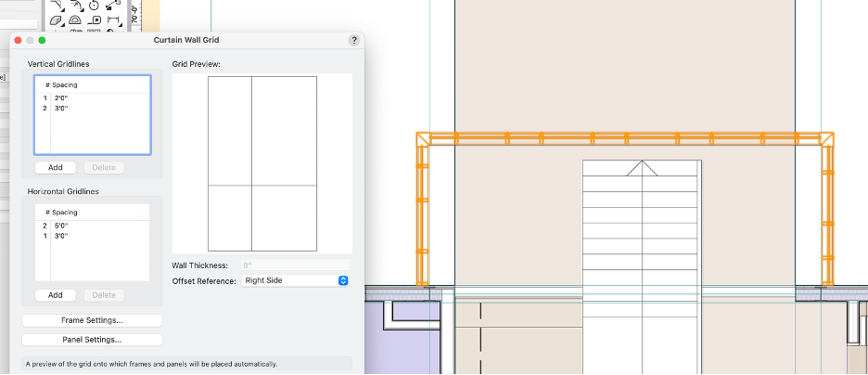Select the center mark tool icon

[x=96, y=19]
